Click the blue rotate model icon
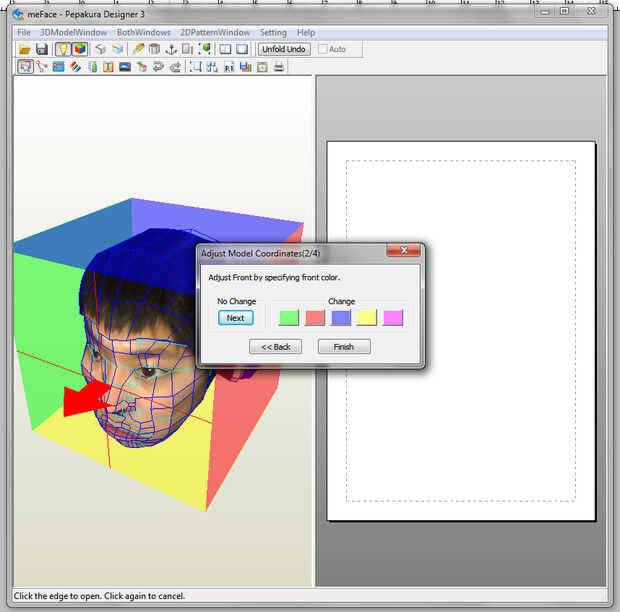The image size is (620, 612). [117, 49]
